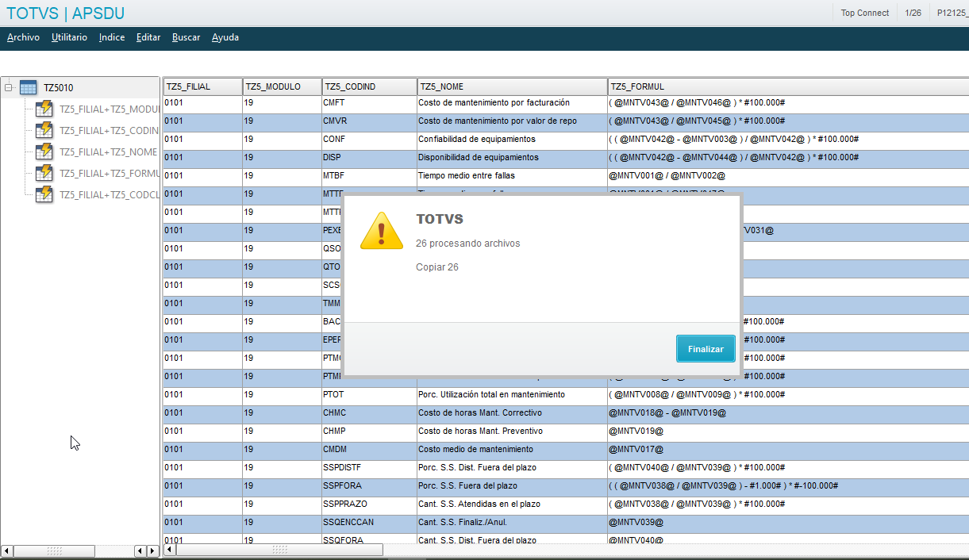Click 'Disponibilidad de equipamientos' cell
This screenshot has height=560, width=969.
coord(512,158)
